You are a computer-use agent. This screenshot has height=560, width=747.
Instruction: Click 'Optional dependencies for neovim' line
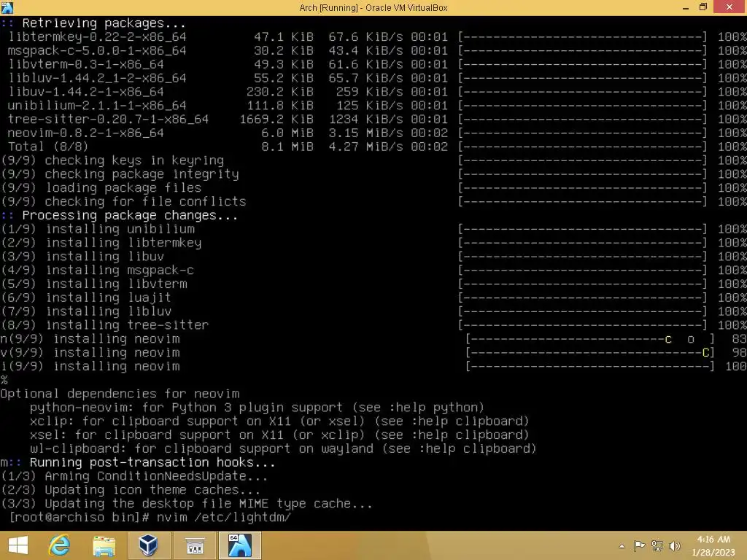click(x=120, y=394)
